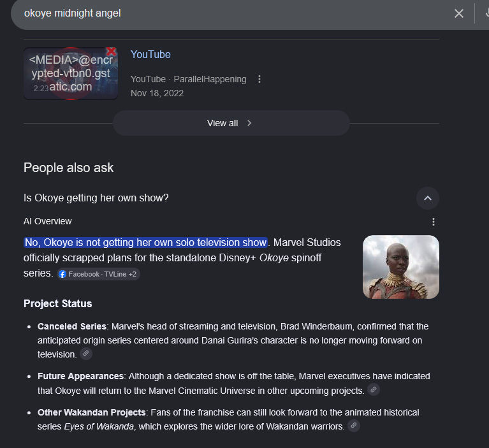Click the 'AI Overview' label

pos(48,221)
